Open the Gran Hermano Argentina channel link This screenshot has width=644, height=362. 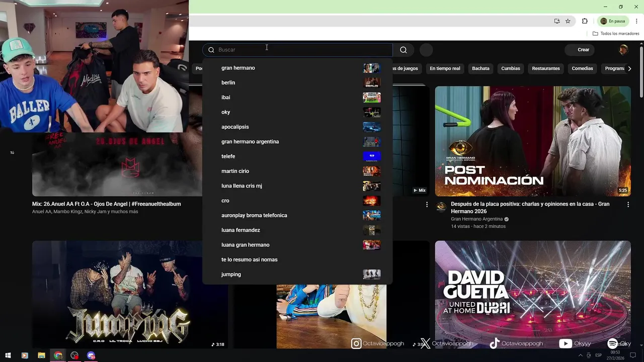(x=476, y=219)
